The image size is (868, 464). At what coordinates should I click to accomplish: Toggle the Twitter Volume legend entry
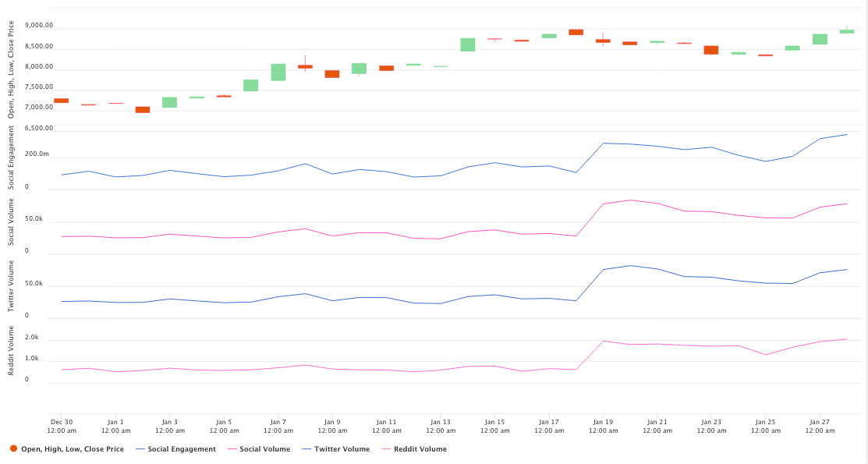335,449
